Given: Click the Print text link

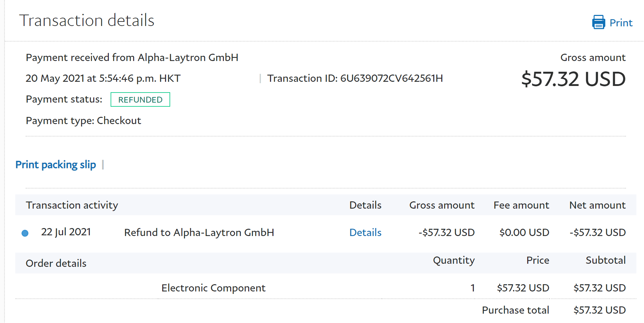Looking at the screenshot, I should [x=621, y=23].
